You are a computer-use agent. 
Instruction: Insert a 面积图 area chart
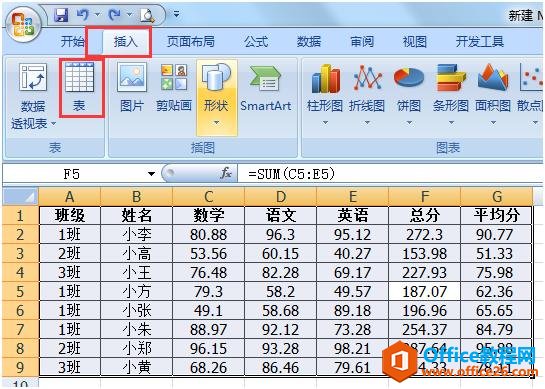tap(493, 87)
